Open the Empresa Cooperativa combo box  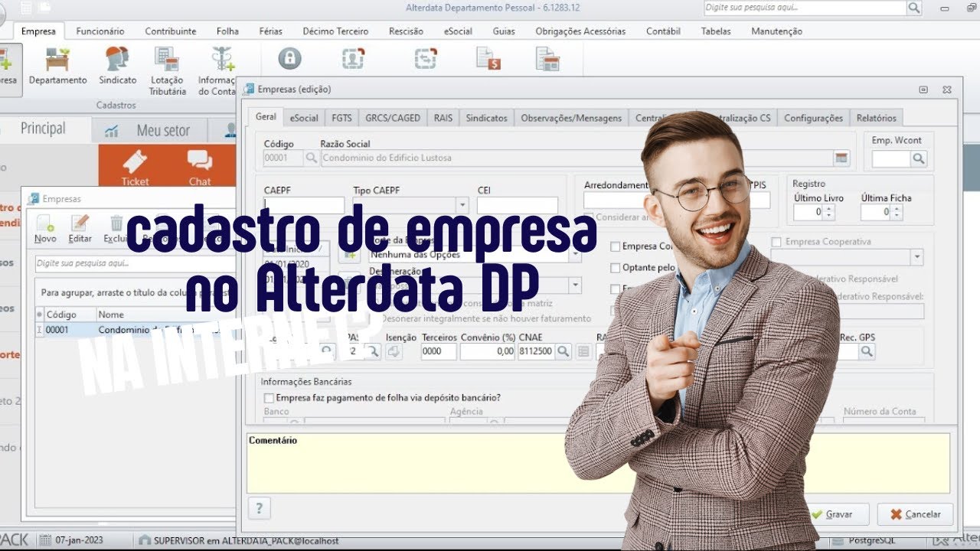click(847, 256)
